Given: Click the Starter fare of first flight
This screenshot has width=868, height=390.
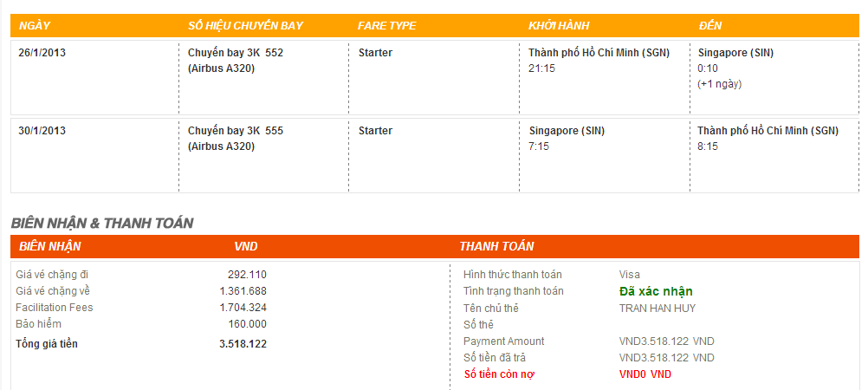Looking at the screenshot, I should coord(375,53).
